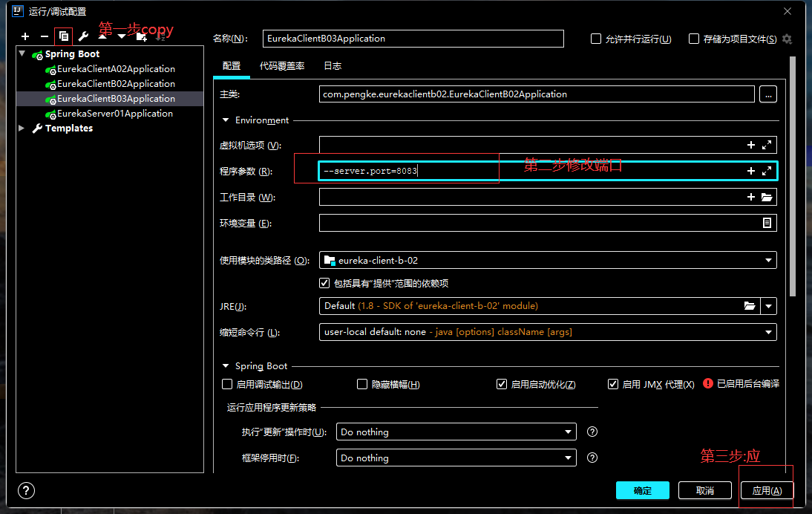Open on update action dropdown
The image size is (812, 514).
(x=456, y=432)
